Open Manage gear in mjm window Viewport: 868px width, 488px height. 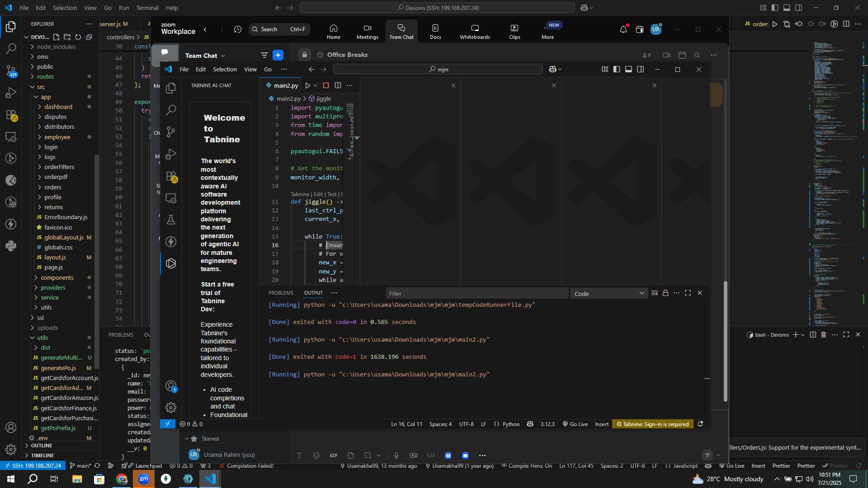click(x=171, y=408)
